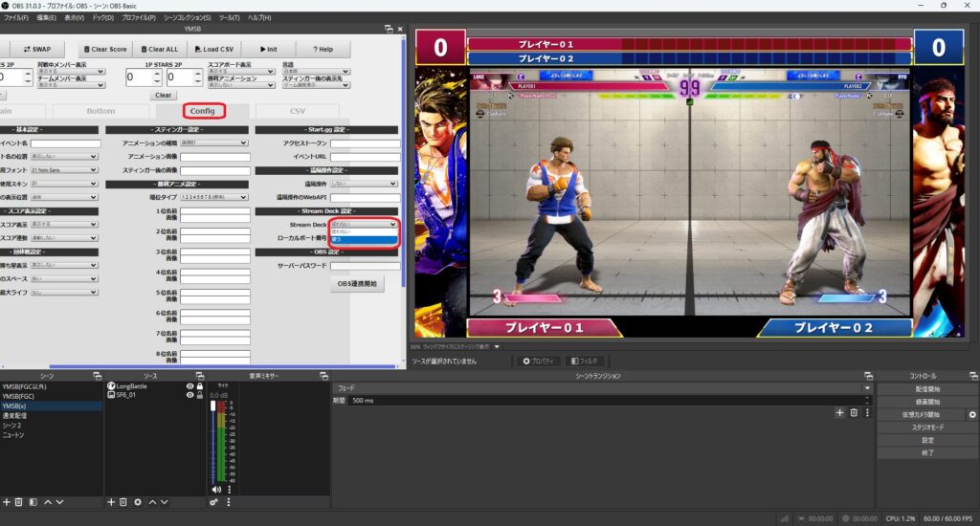Open scene filters icon in Scenes panel
Viewport: 980px width, 526px height.
pyautogui.click(x=33, y=502)
